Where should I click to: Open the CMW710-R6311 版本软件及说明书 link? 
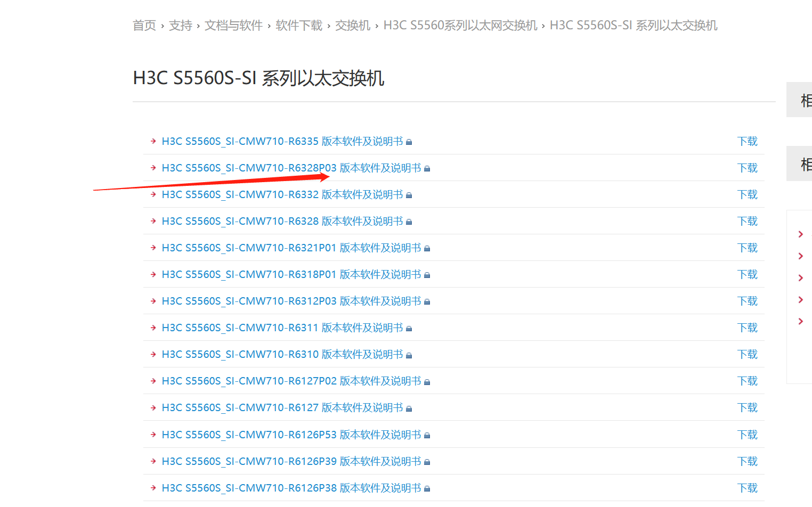[282, 328]
